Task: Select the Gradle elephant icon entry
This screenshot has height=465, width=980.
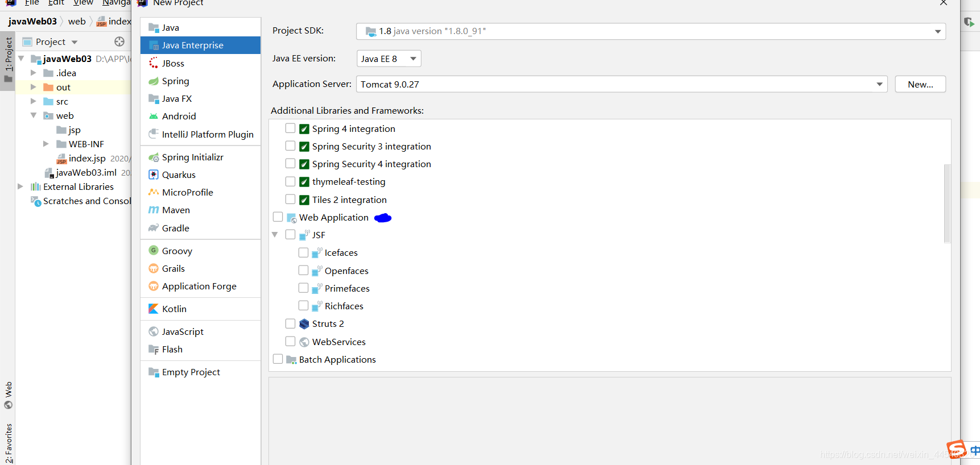Action: 154,228
